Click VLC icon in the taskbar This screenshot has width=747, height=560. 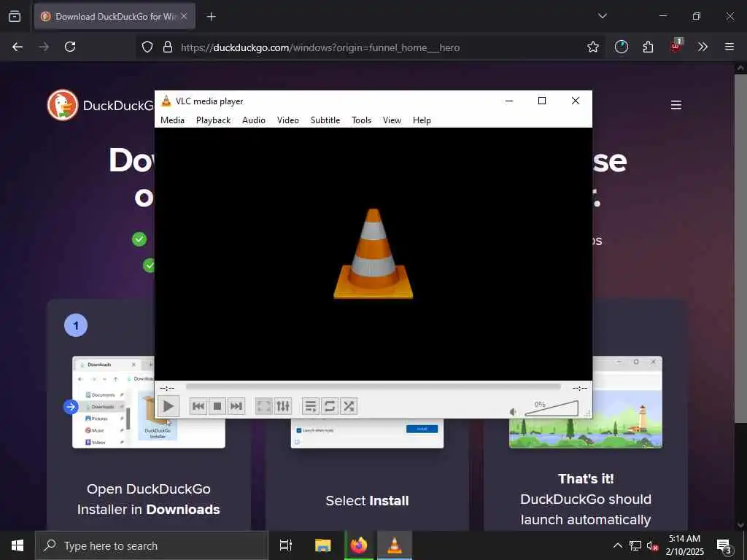(x=395, y=545)
